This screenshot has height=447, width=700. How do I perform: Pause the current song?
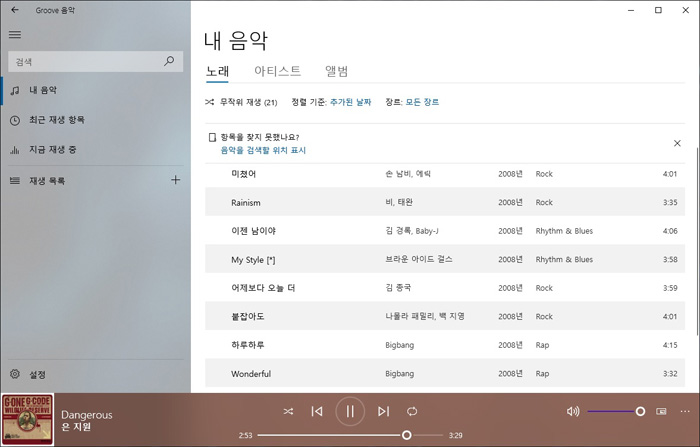[350, 411]
